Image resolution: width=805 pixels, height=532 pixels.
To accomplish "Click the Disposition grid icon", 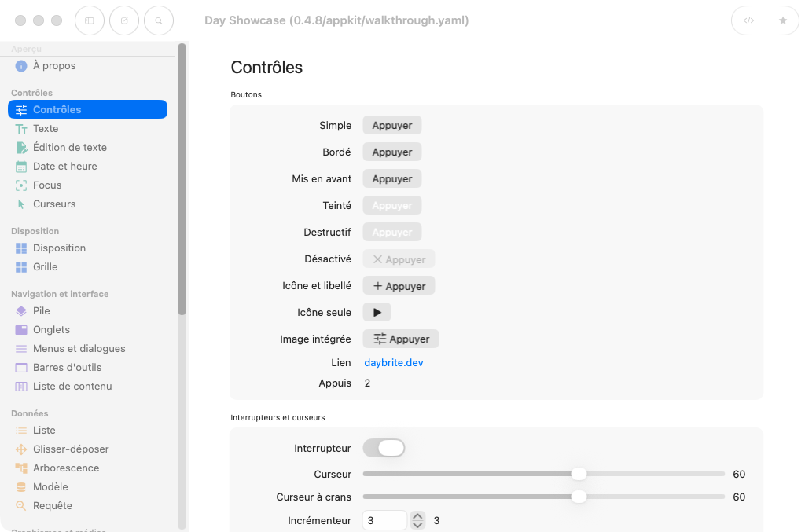I will [x=21, y=248].
